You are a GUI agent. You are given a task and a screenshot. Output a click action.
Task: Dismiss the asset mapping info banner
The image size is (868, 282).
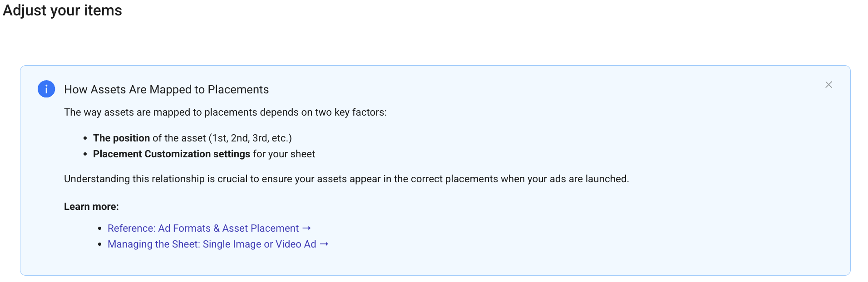(x=829, y=85)
